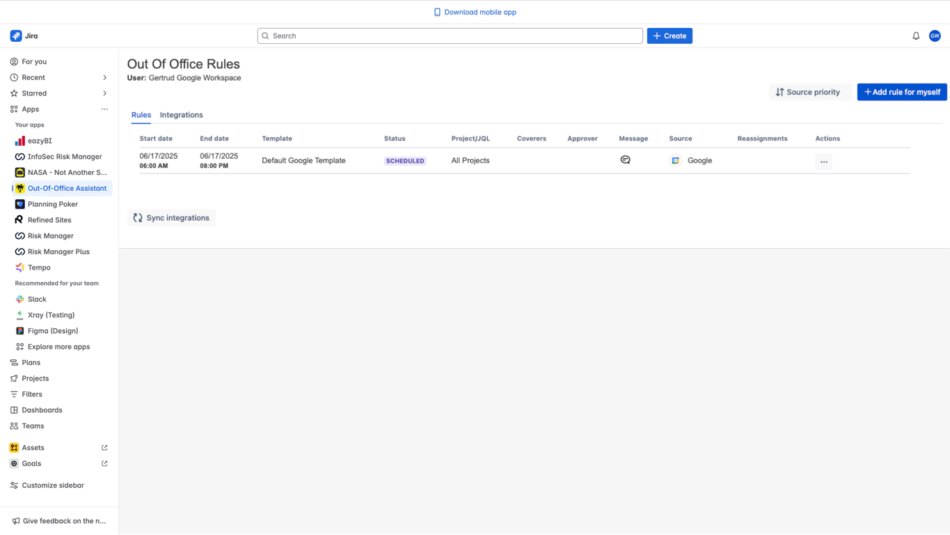The width and height of the screenshot is (950, 535).
Task: Select the Rules tab
Action: click(141, 115)
